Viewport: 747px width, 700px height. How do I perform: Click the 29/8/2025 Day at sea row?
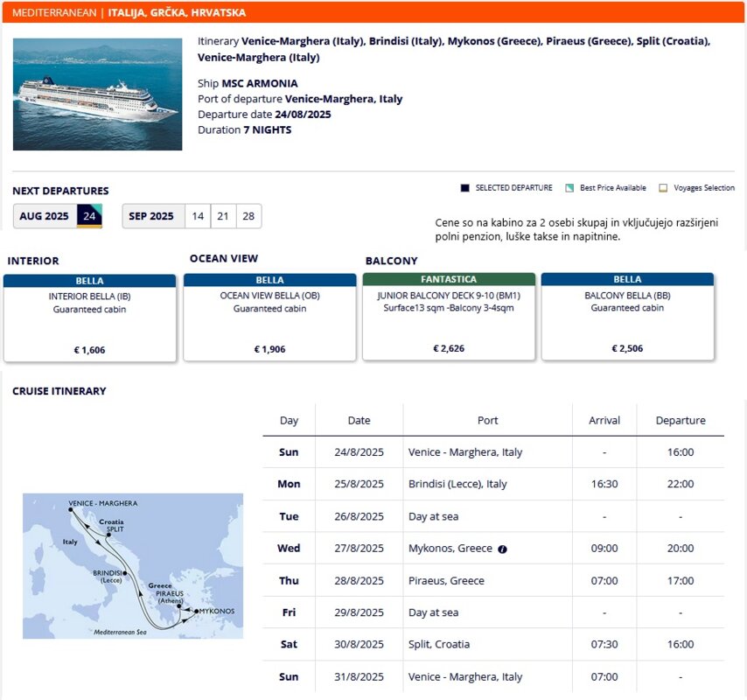click(x=493, y=612)
